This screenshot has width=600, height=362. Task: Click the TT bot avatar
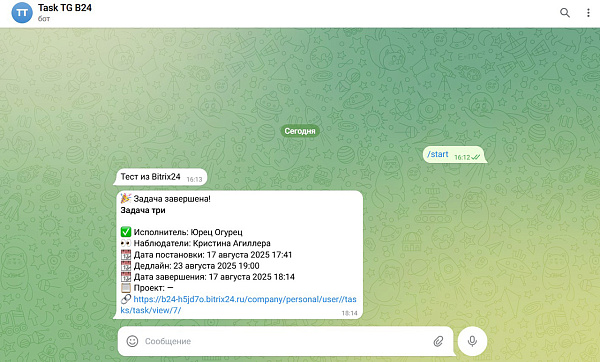(x=22, y=13)
